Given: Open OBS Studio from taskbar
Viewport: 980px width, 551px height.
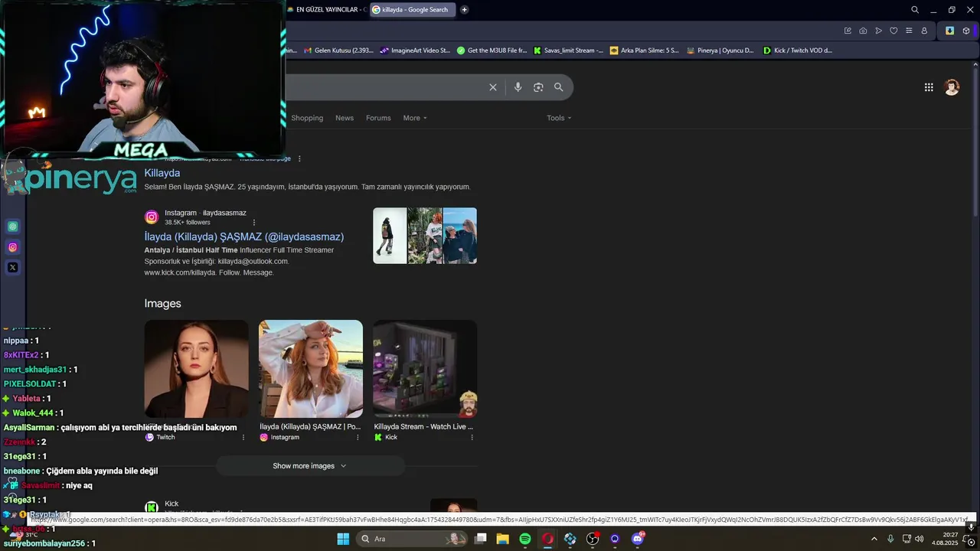Looking at the screenshot, I should click(x=593, y=539).
